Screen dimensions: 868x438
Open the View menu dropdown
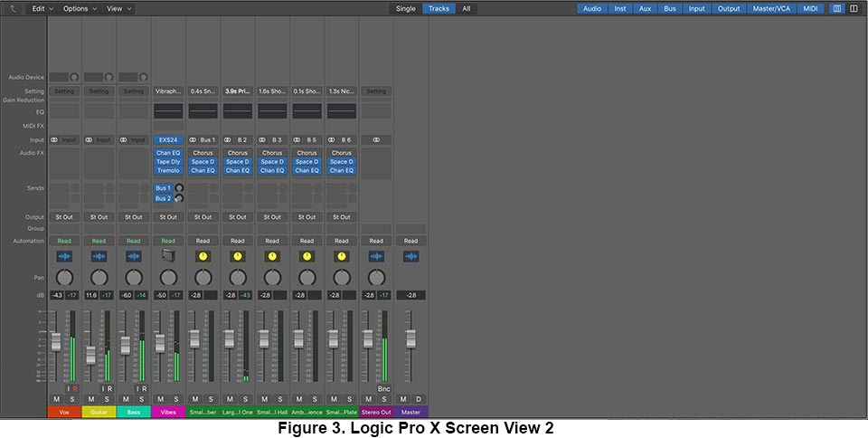coord(119,8)
